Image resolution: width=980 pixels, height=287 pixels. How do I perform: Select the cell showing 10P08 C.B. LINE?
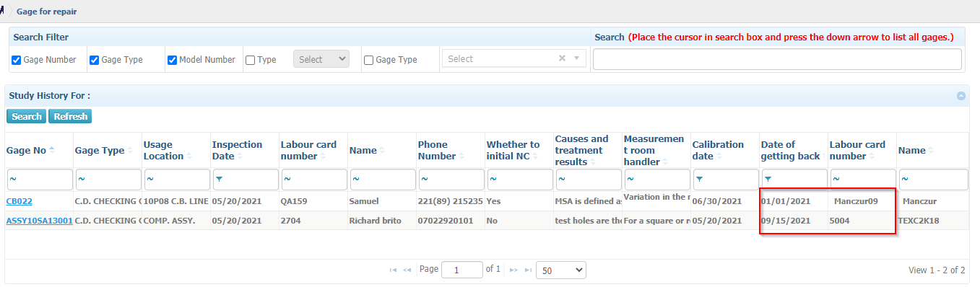pyautogui.click(x=176, y=201)
